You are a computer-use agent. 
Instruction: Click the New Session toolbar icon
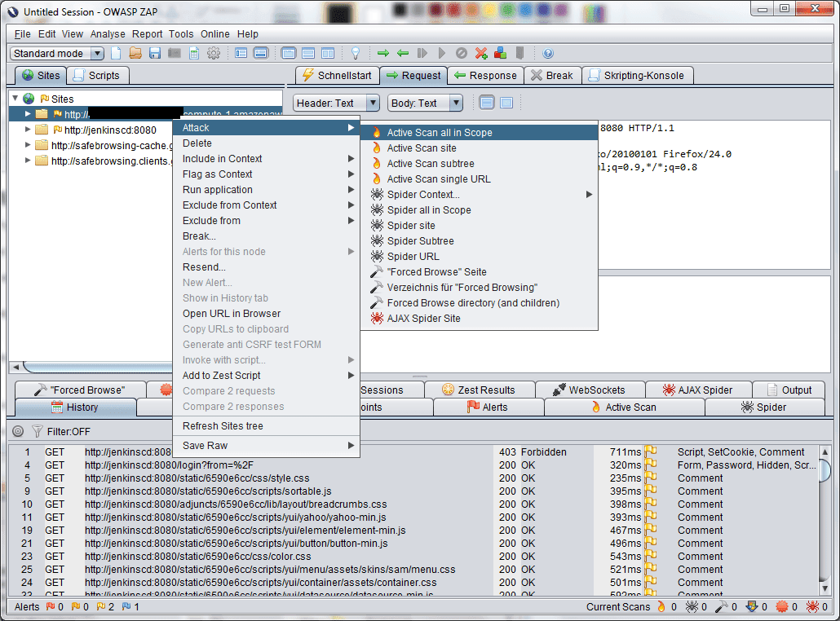116,54
